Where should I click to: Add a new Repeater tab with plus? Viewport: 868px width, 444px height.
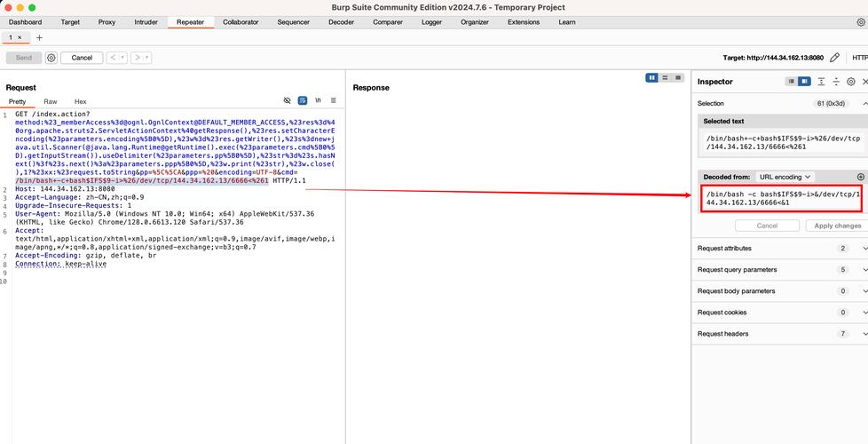(x=39, y=37)
